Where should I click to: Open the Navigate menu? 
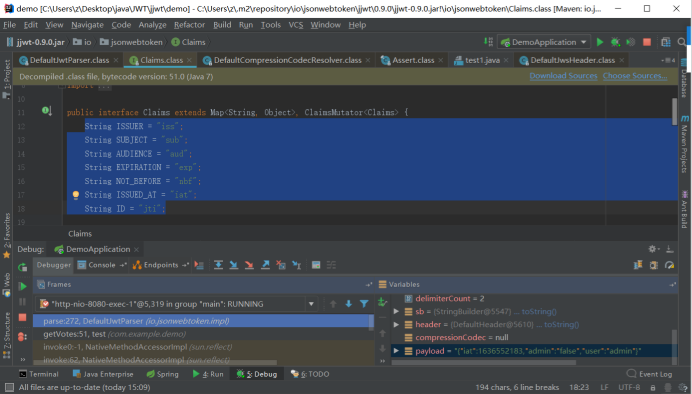click(87, 25)
